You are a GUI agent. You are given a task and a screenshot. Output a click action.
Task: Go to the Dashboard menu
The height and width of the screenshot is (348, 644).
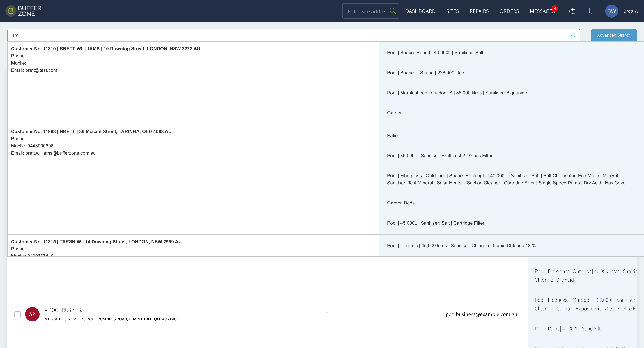420,11
